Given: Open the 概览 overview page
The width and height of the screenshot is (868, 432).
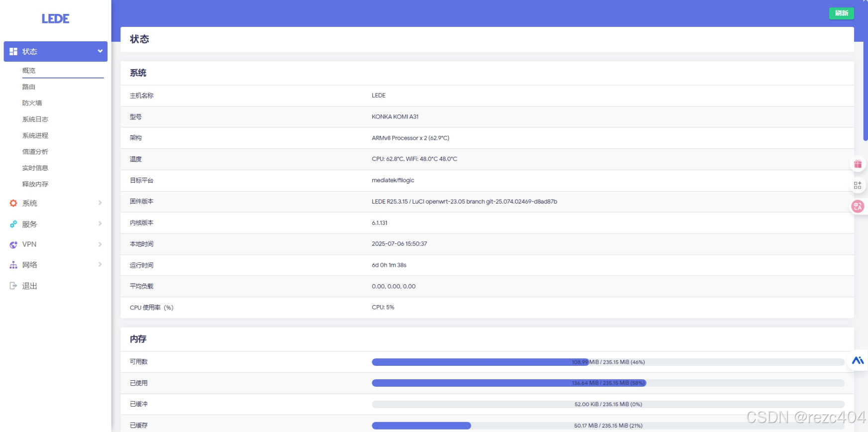Looking at the screenshot, I should [29, 71].
